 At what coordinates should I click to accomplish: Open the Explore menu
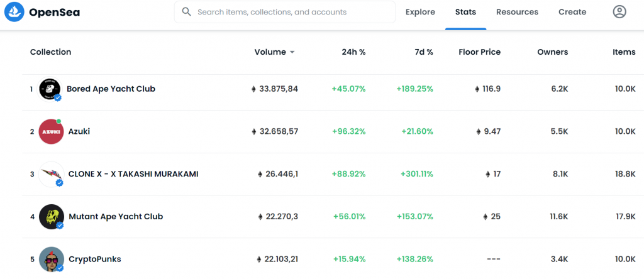coord(420,12)
